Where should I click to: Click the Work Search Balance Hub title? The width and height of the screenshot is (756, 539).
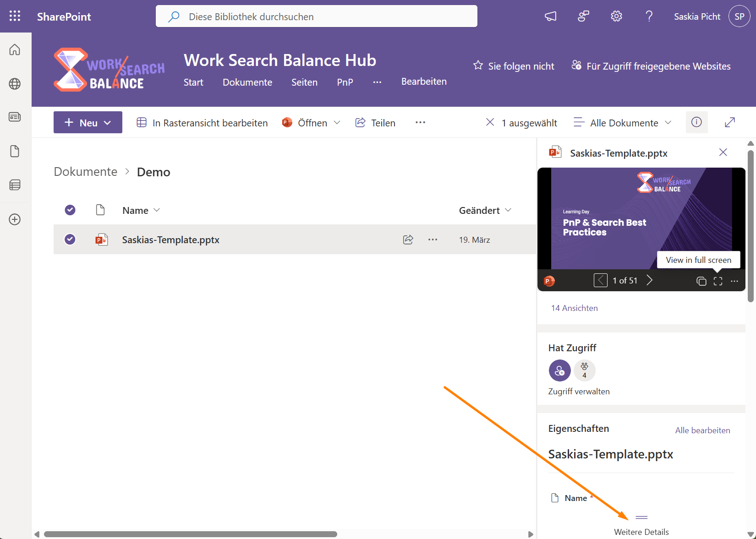(x=280, y=60)
